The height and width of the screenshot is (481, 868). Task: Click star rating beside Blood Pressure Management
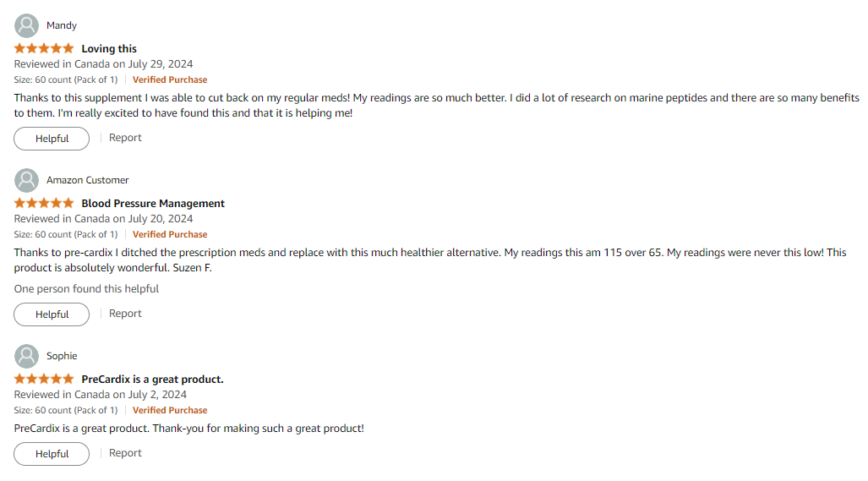click(44, 204)
